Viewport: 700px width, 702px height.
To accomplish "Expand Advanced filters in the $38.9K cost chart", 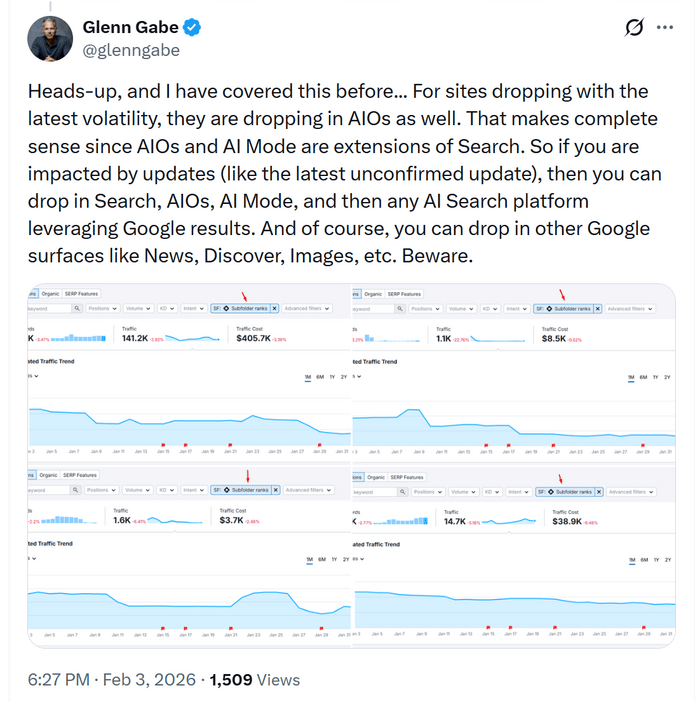I will [x=632, y=491].
